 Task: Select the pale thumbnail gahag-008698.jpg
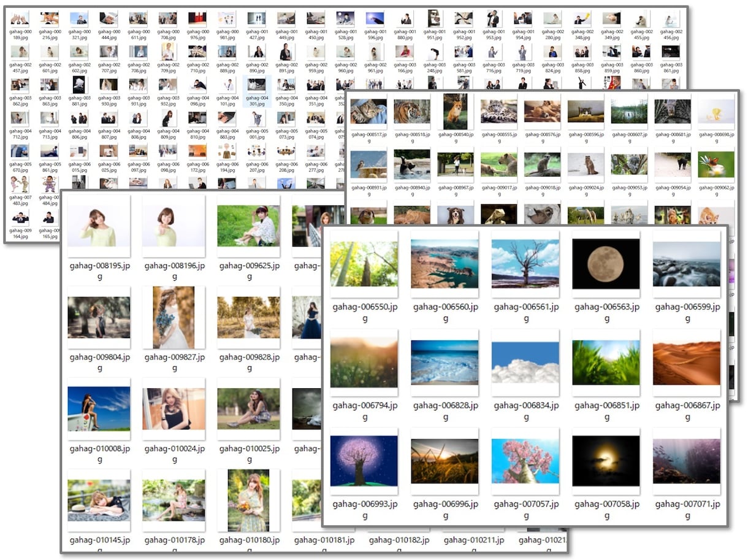tap(716, 112)
